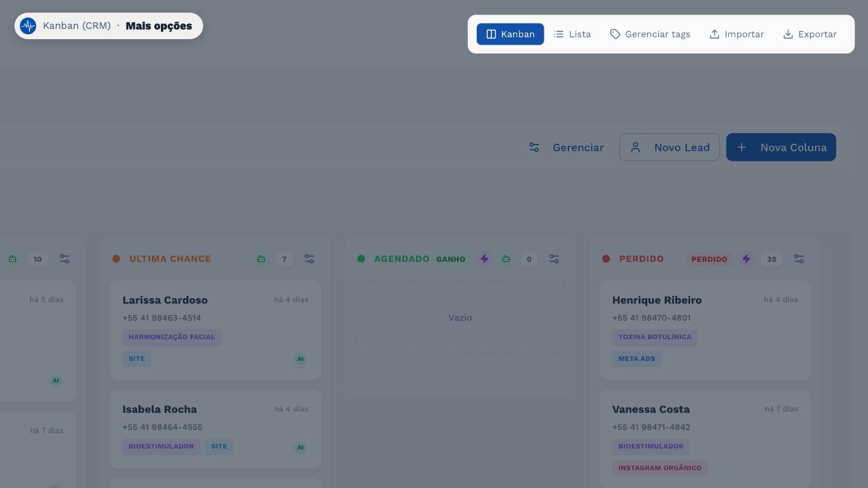Open the Henrique Ribeiro lead card
This screenshot has height=488, width=868.
tap(705, 330)
